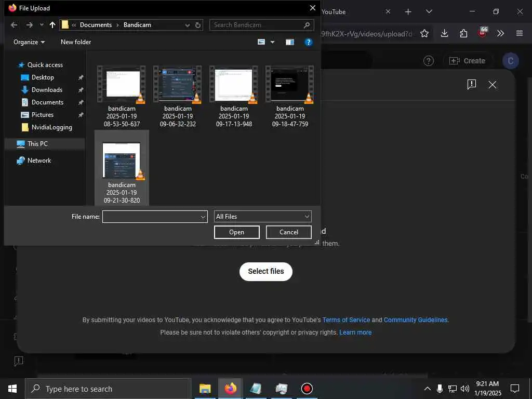
Task: Send feedback icon in upload dialog
Action: point(472,85)
